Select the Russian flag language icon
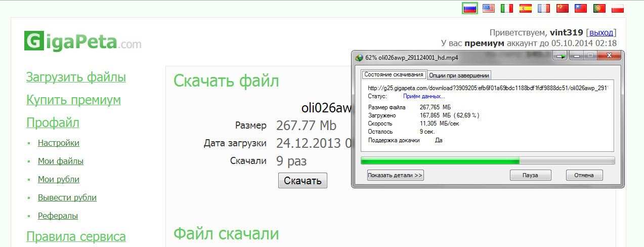 (x=470, y=8)
